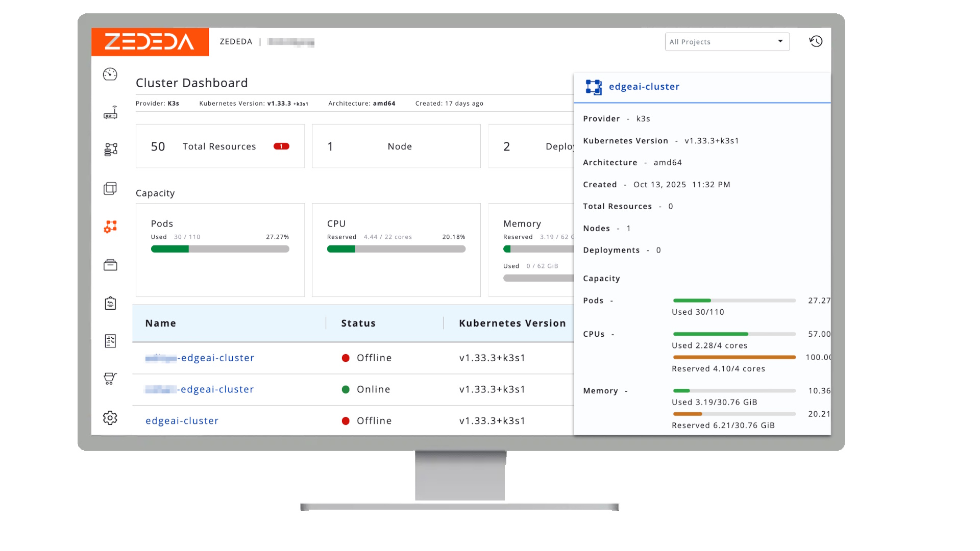This screenshot has height=551, width=980.
Task: Open the edgeai-cluster link in last row
Action: [x=182, y=421]
